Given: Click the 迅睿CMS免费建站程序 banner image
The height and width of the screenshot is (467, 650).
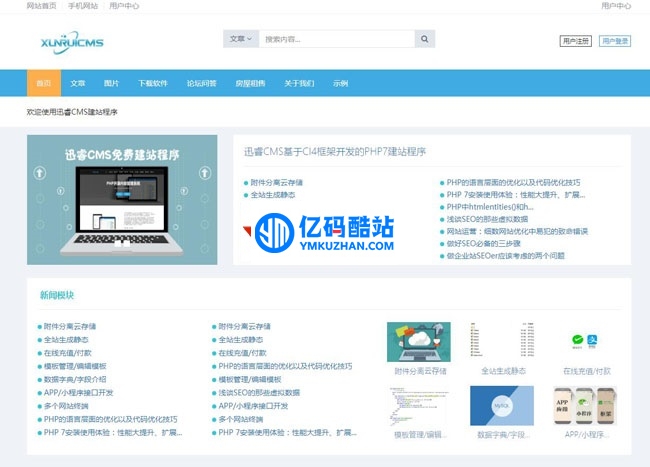Looking at the screenshot, I should coord(122,200).
